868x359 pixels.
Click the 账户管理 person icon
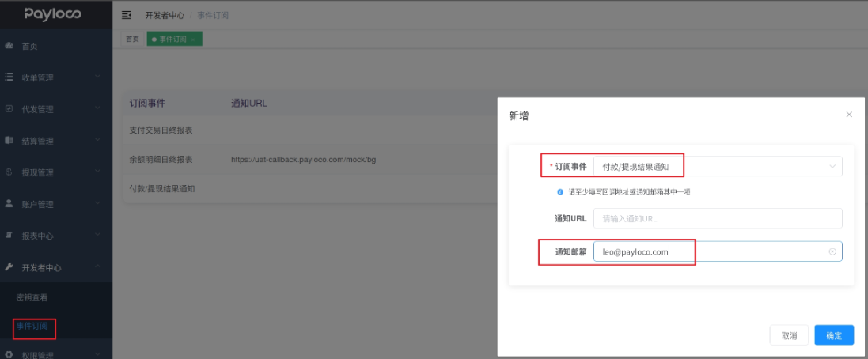[9, 203]
